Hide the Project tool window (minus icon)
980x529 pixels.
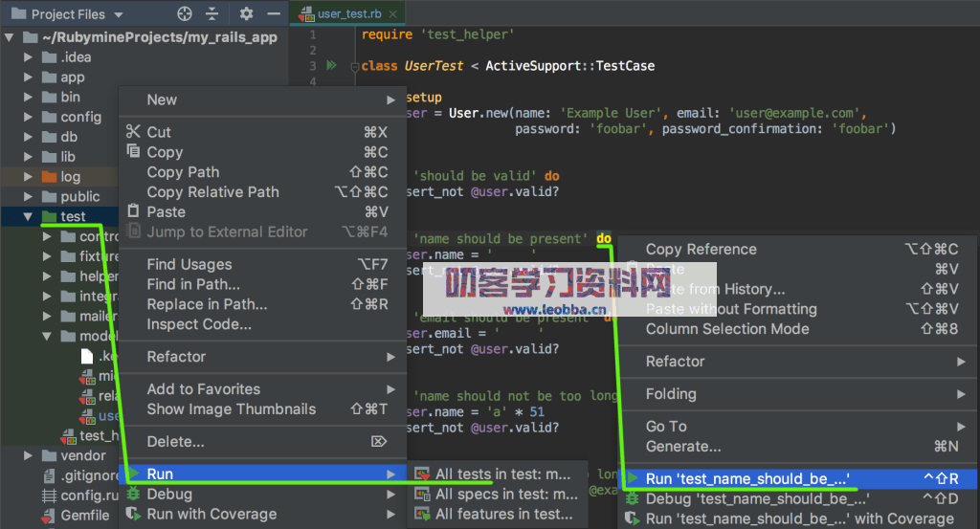[274, 13]
